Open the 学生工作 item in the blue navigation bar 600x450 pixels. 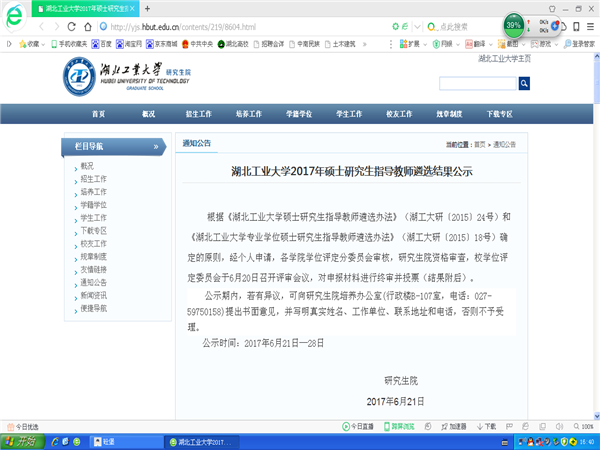tap(349, 114)
